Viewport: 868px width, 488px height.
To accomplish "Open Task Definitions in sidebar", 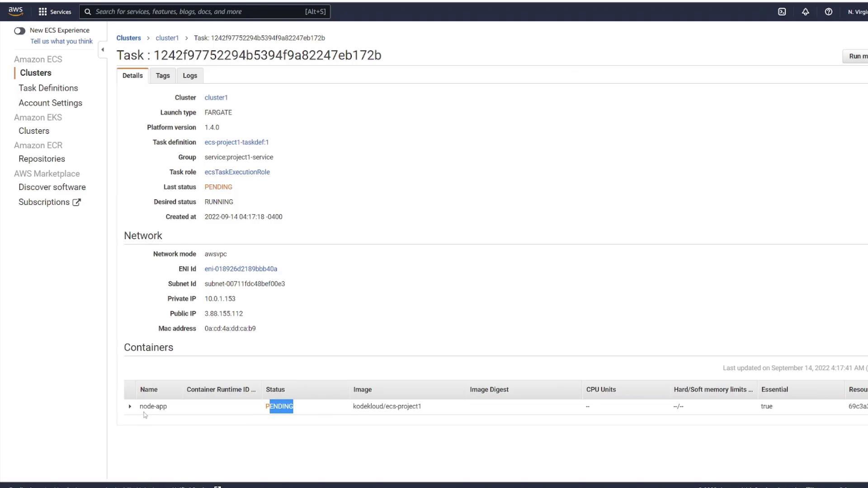I will tap(48, 88).
